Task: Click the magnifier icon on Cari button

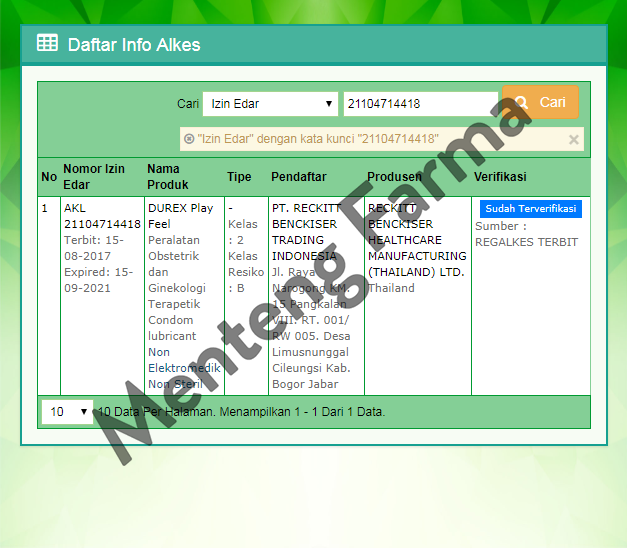Action: point(521,102)
